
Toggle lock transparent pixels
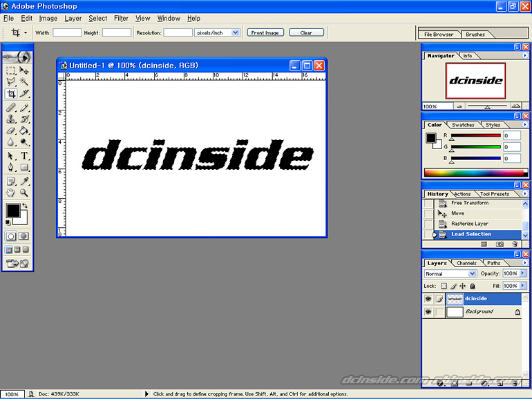[x=444, y=286]
